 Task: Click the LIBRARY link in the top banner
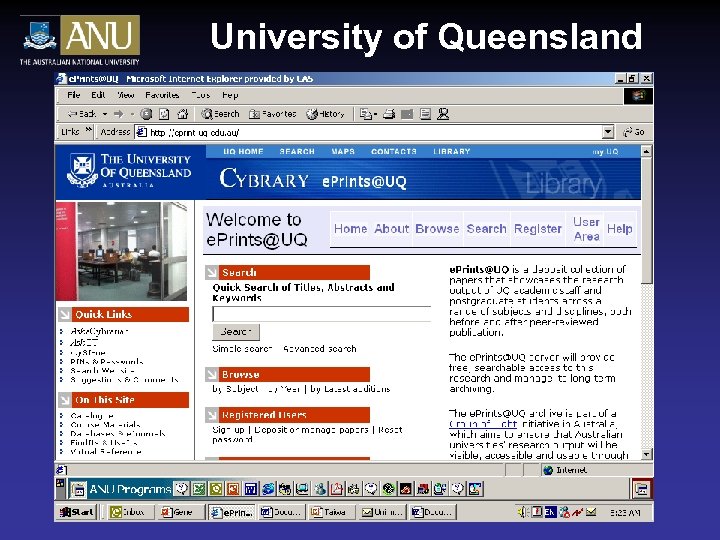[x=451, y=151]
